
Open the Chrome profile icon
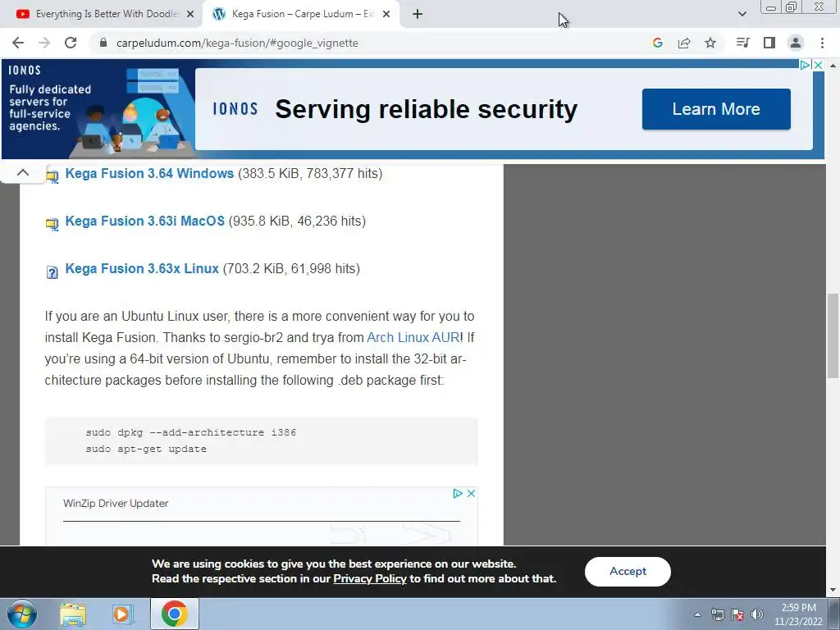tap(796, 43)
